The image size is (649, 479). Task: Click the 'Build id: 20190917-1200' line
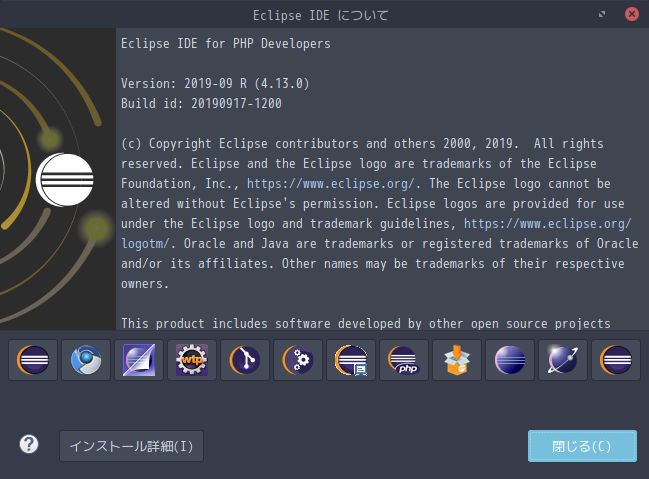coord(201,104)
